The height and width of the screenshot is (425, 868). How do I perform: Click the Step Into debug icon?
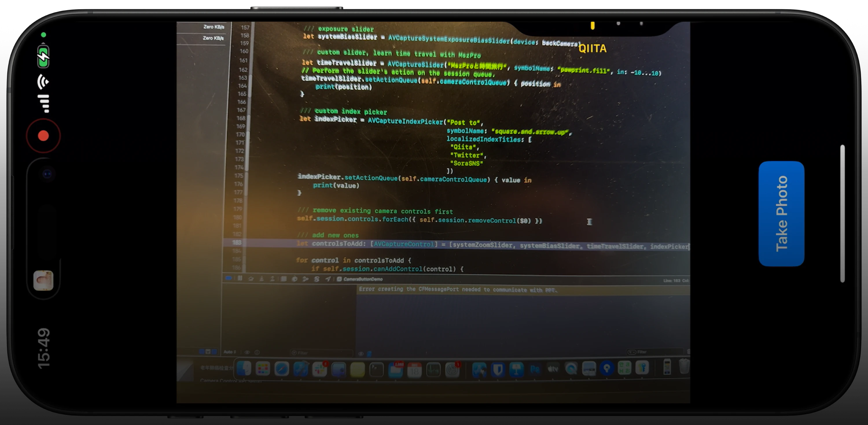click(x=262, y=278)
